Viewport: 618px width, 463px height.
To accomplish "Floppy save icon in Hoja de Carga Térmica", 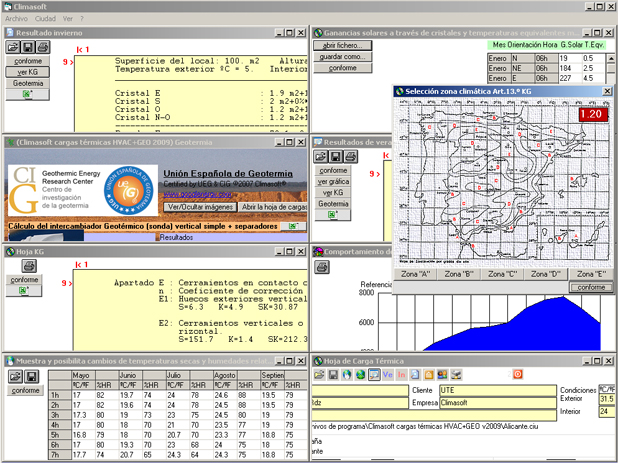I will coord(333,375).
